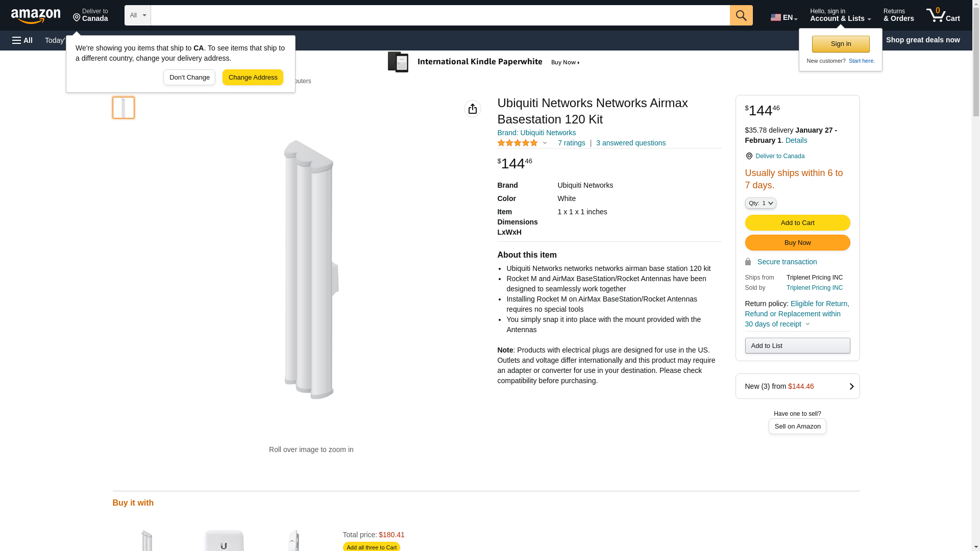Screen dimensions: 980x551
Task: Click the five-star rating icon
Action: pyautogui.click(x=517, y=143)
